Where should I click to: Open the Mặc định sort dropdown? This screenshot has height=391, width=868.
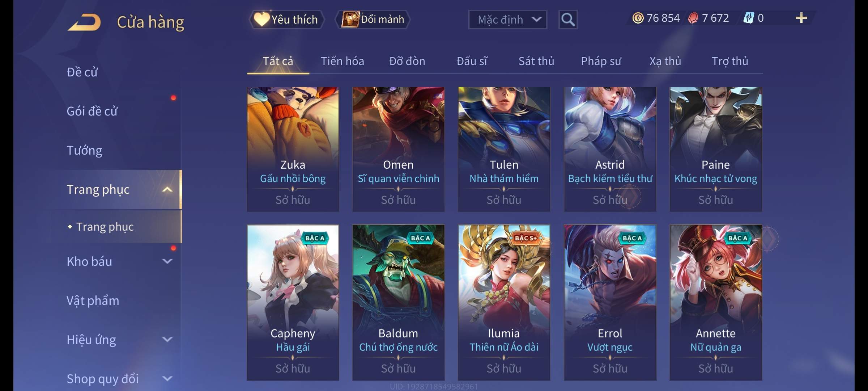pyautogui.click(x=507, y=20)
